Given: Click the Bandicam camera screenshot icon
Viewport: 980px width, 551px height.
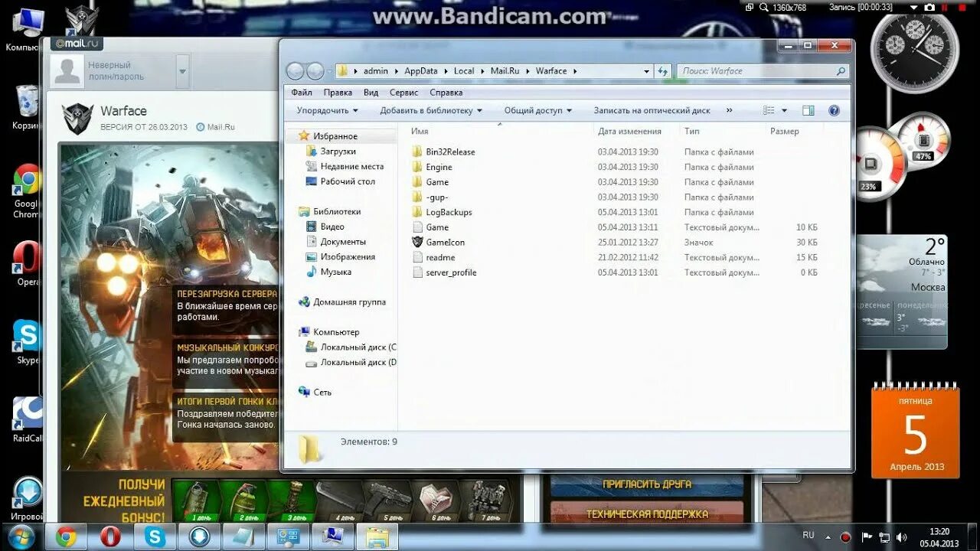Looking at the screenshot, I should click(929, 7).
